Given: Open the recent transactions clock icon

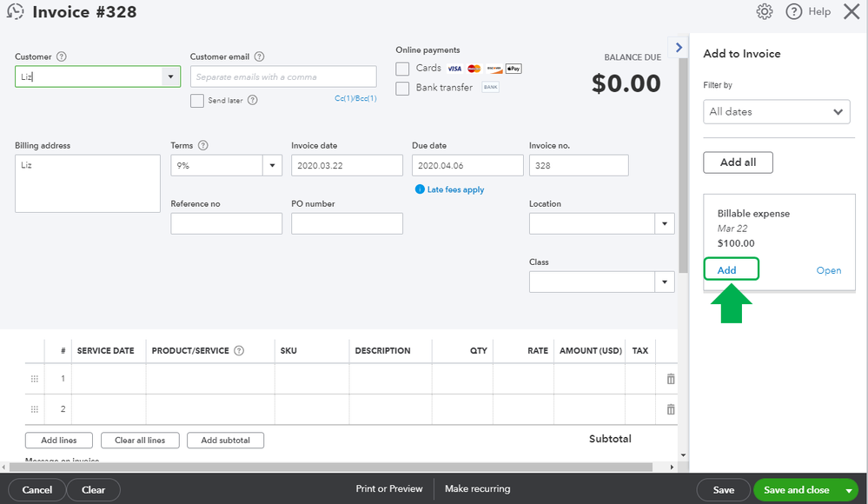Looking at the screenshot, I should 16,11.
